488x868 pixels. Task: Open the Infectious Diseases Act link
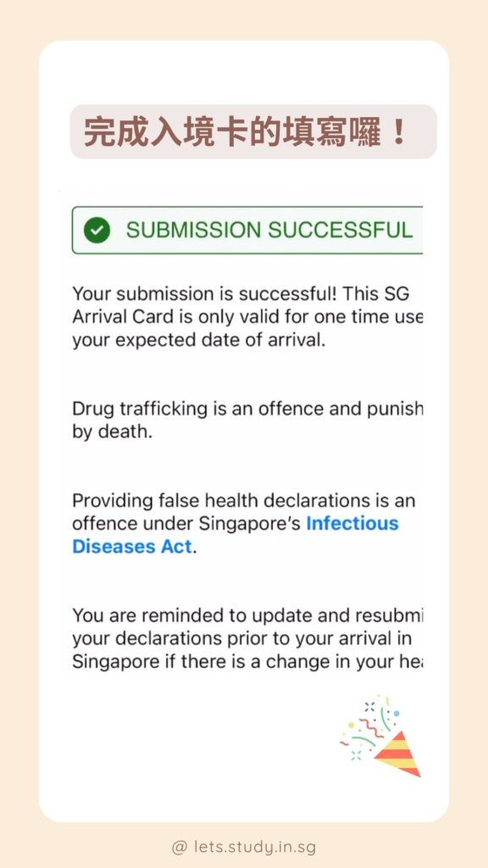pyautogui.click(x=236, y=535)
